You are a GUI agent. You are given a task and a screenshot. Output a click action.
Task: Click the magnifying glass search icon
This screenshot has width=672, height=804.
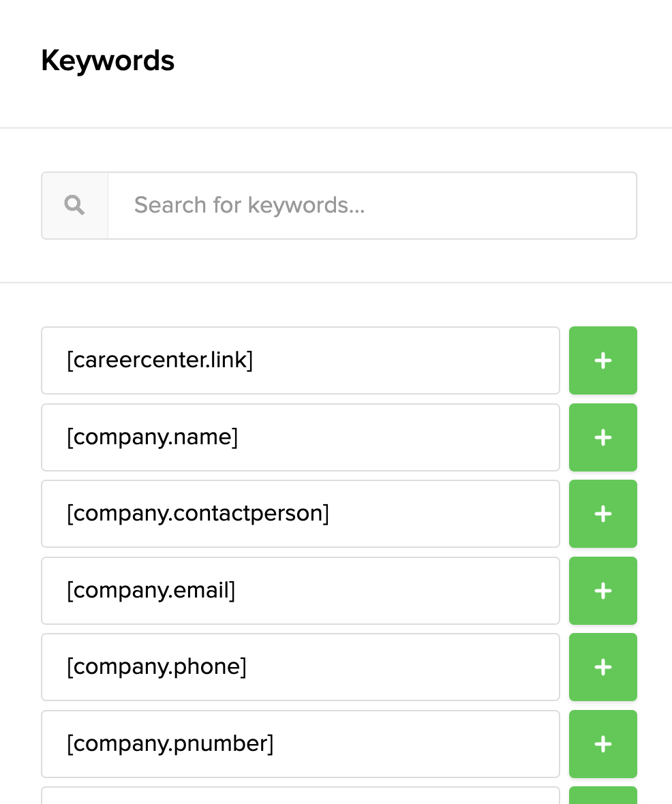74,205
